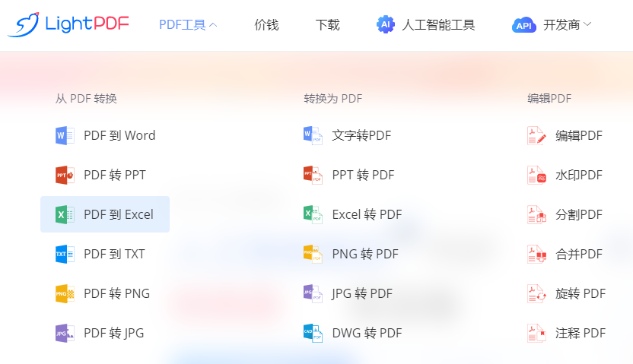The width and height of the screenshot is (633, 364).
Task: Collapse the PDF工具 menu chevron
Action: (x=213, y=25)
